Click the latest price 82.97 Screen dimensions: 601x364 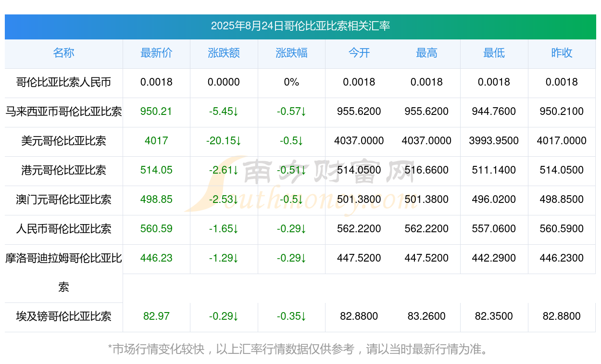pos(156,316)
